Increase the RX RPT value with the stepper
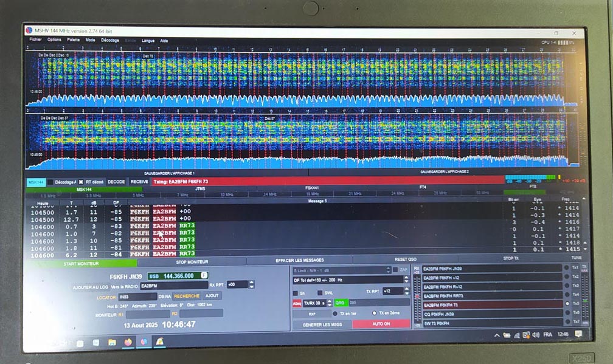 pos(252,282)
